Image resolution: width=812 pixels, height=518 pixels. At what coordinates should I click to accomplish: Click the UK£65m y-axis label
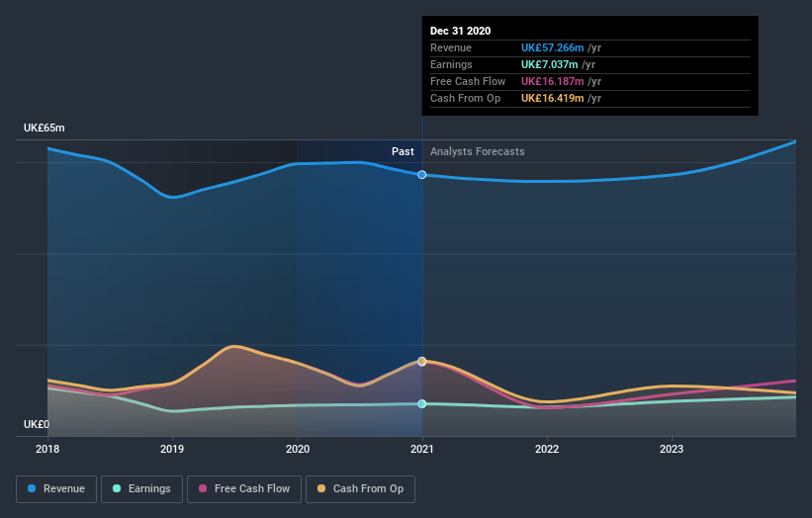point(45,128)
